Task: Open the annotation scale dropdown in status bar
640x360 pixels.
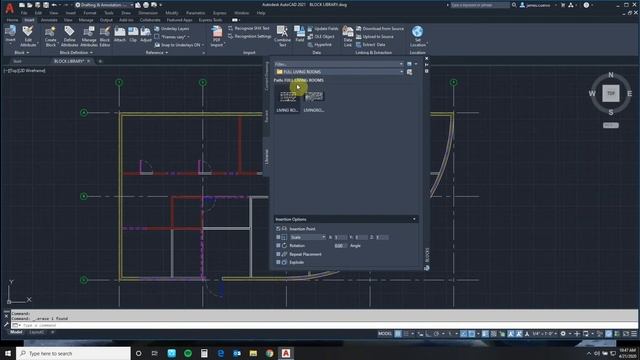Action: coord(545,333)
